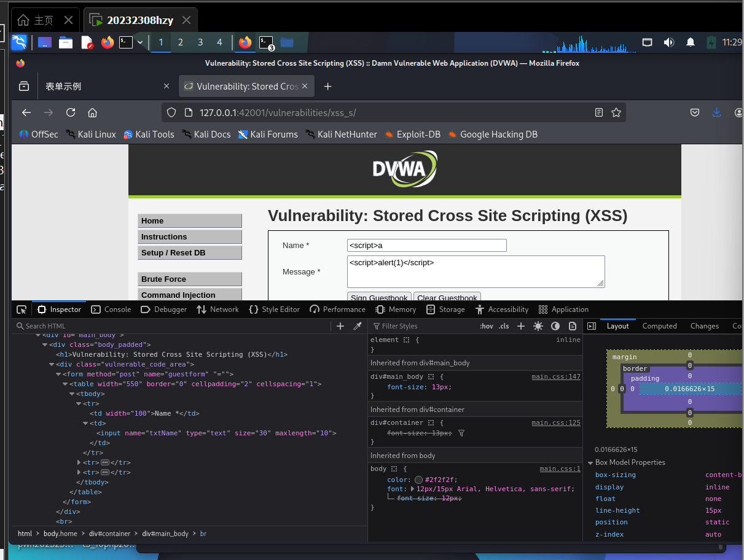
Task: Collapse the sidebar pane toggle beside Layout
Action: tap(592, 326)
